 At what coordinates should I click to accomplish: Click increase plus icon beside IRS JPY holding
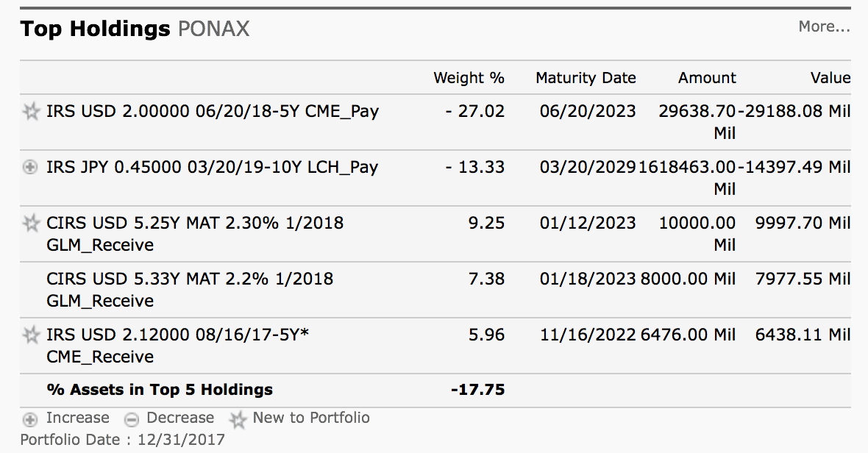(30, 166)
